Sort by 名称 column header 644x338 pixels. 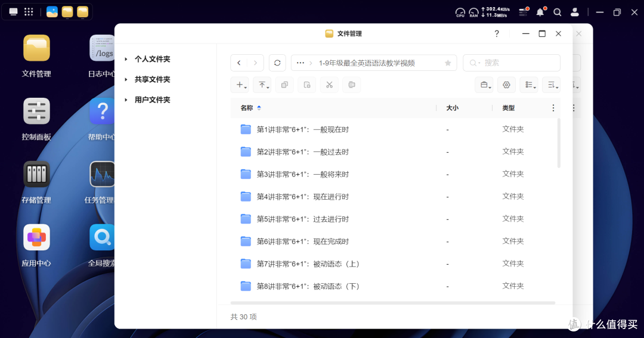(247, 108)
